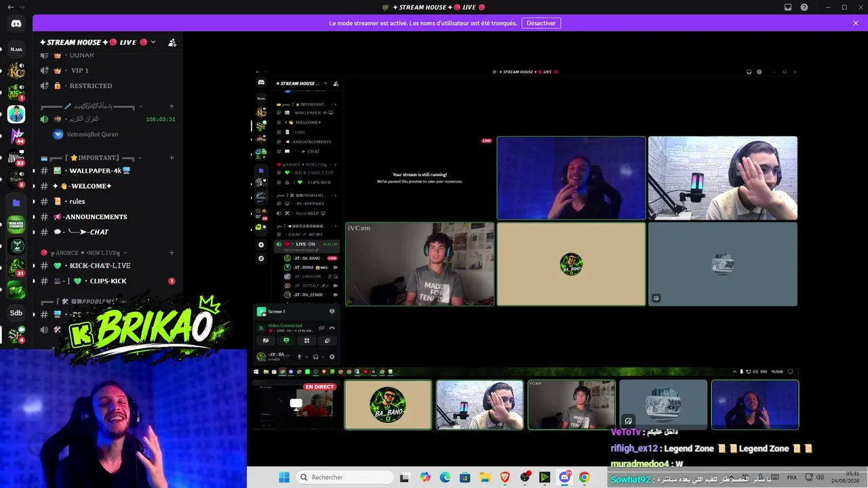Image resolution: width=868 pixels, height=488 pixels.
Task: Open microphone options arrow in the shared stream
Action: (307, 357)
